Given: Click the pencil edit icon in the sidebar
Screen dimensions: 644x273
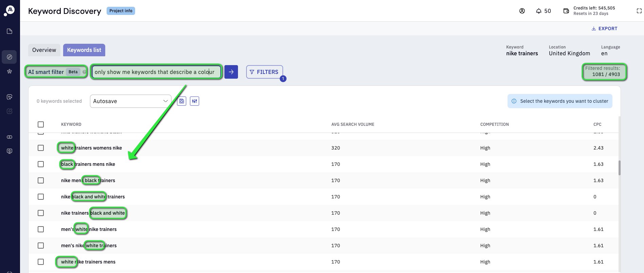Looking at the screenshot, I should pos(10,111).
